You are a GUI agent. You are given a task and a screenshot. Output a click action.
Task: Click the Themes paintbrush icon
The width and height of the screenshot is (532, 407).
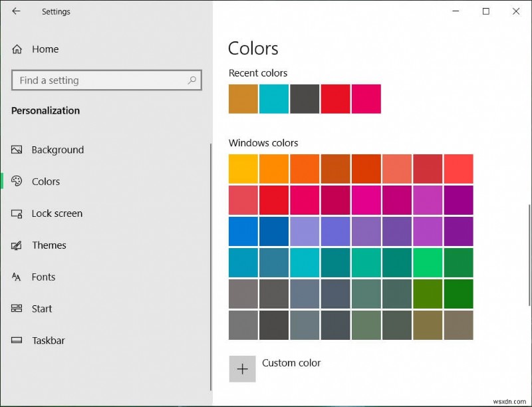16,245
